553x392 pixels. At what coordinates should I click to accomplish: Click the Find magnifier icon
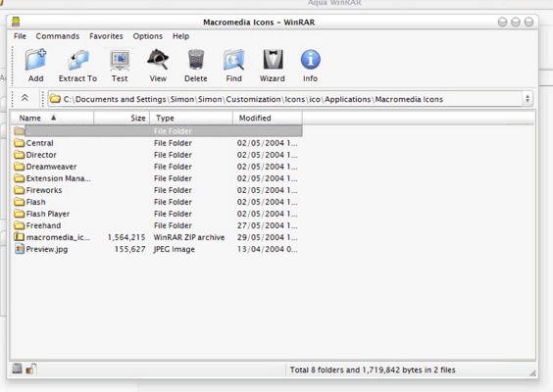pyautogui.click(x=233, y=60)
